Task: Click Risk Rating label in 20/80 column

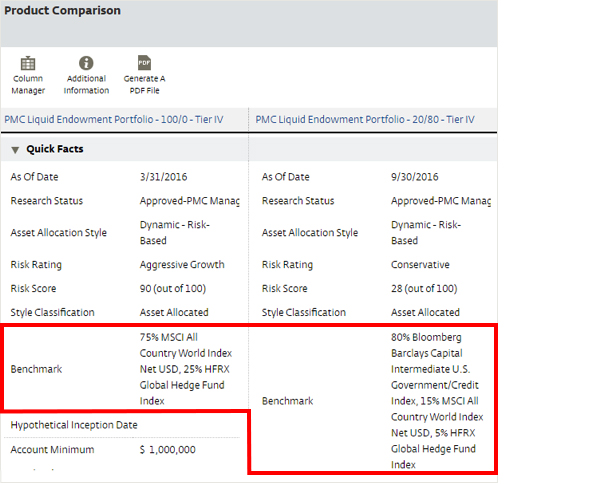Action: [287, 265]
